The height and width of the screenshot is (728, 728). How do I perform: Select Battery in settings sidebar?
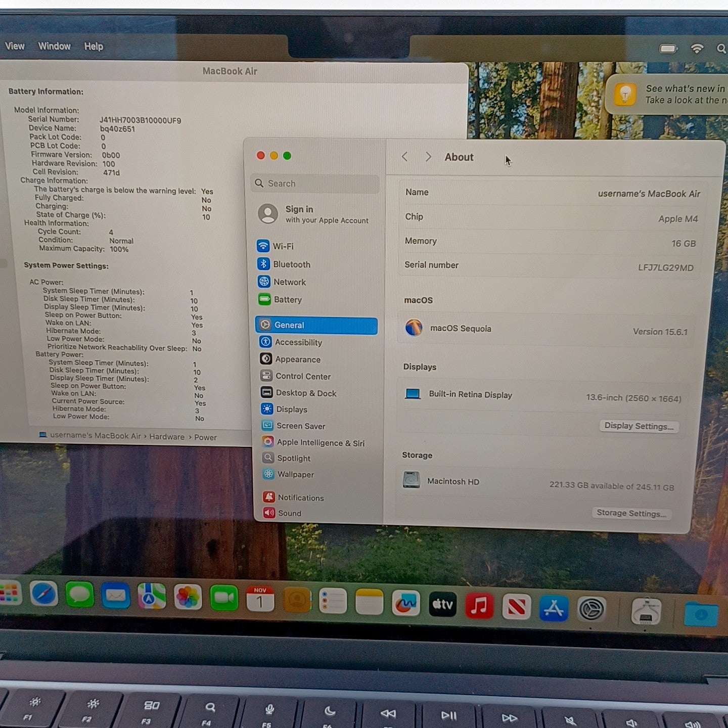(287, 300)
